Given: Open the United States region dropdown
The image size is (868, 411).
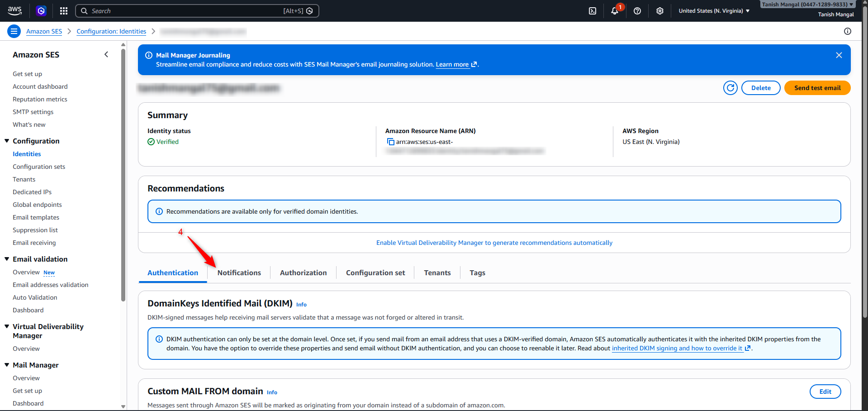Looking at the screenshot, I should pyautogui.click(x=714, y=11).
